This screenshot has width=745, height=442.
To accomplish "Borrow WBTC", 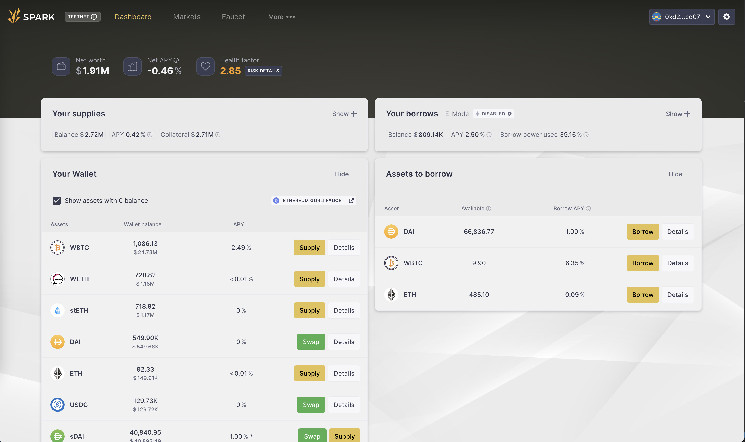I will click(643, 263).
